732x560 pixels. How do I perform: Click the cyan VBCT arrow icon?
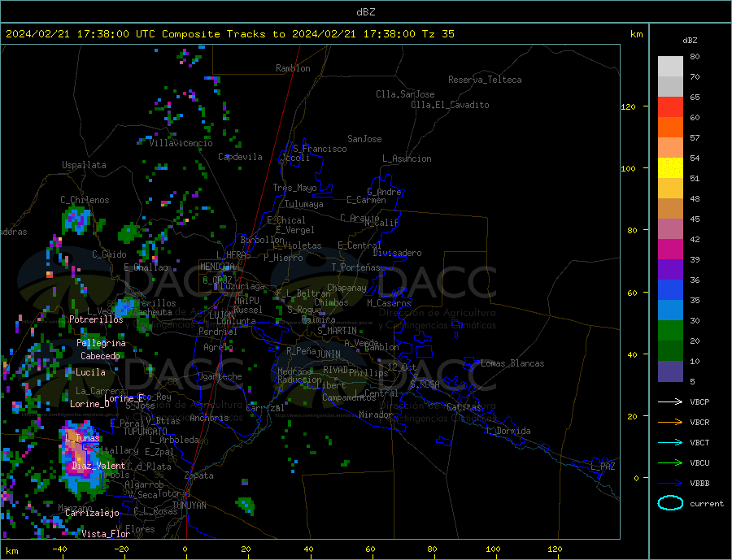(670, 442)
